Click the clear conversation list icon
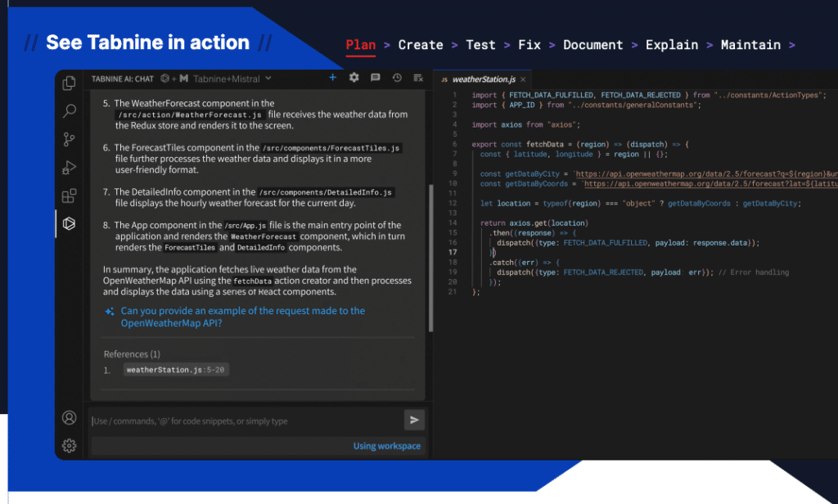Image resolution: width=838 pixels, height=504 pixels. [418, 78]
